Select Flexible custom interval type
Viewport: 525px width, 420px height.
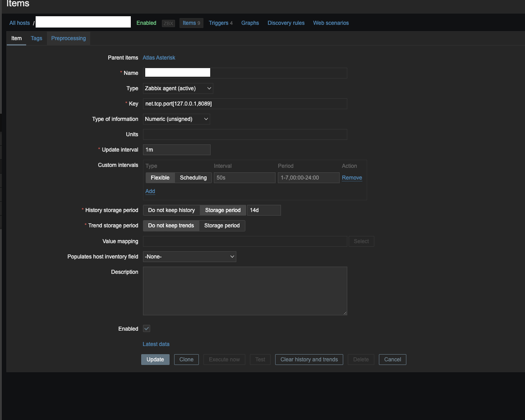(160, 178)
